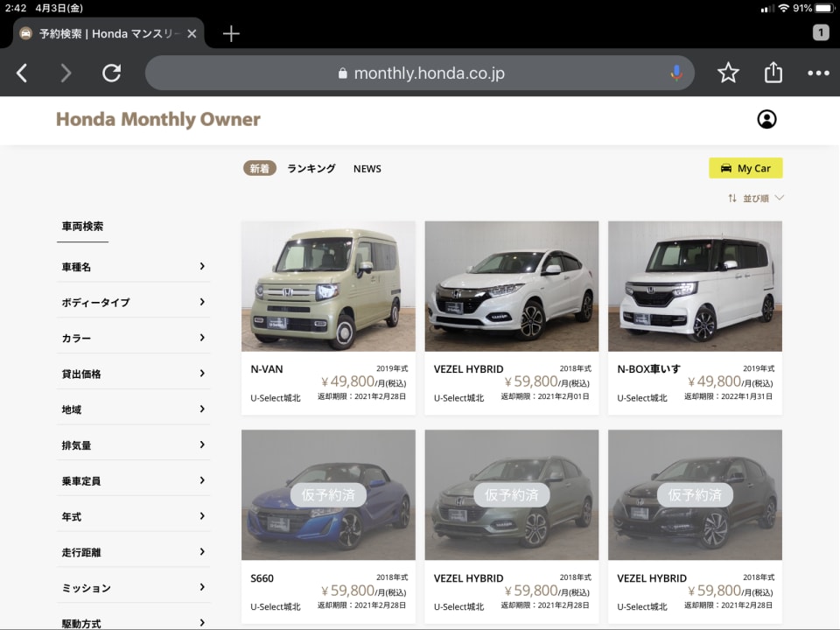Open the My Car button
The width and height of the screenshot is (840, 630).
745,168
